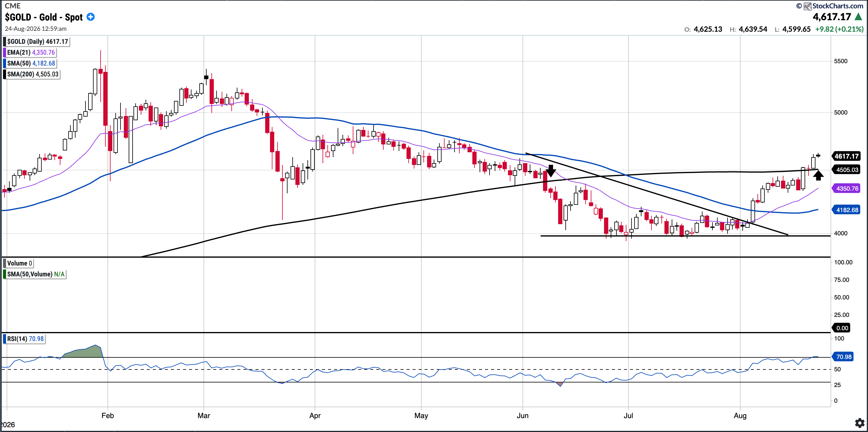
Task: Click the StockCharts.com logo icon
Action: coord(807,6)
